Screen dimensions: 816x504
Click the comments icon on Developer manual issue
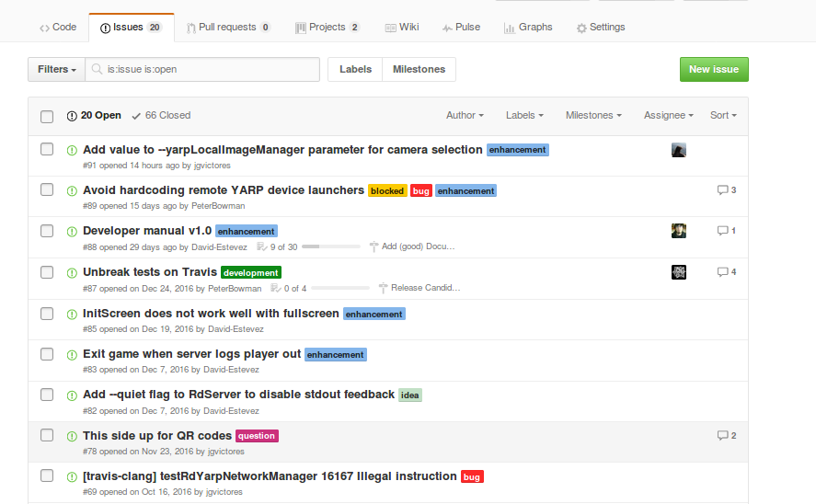(722, 231)
